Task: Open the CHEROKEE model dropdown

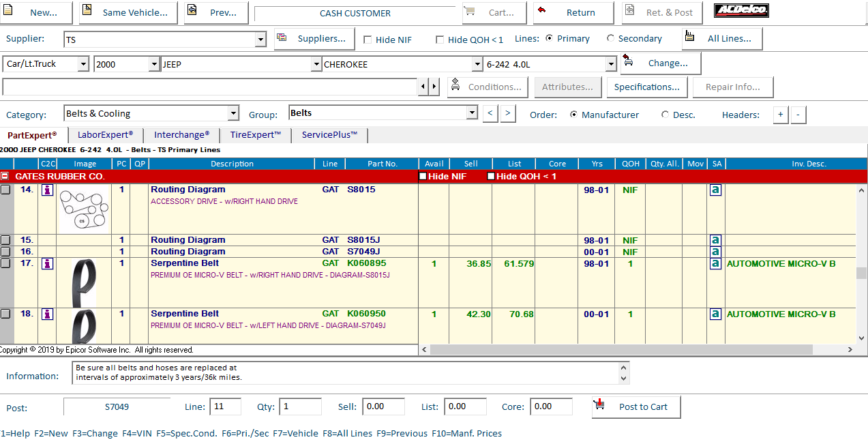Action: (x=477, y=64)
